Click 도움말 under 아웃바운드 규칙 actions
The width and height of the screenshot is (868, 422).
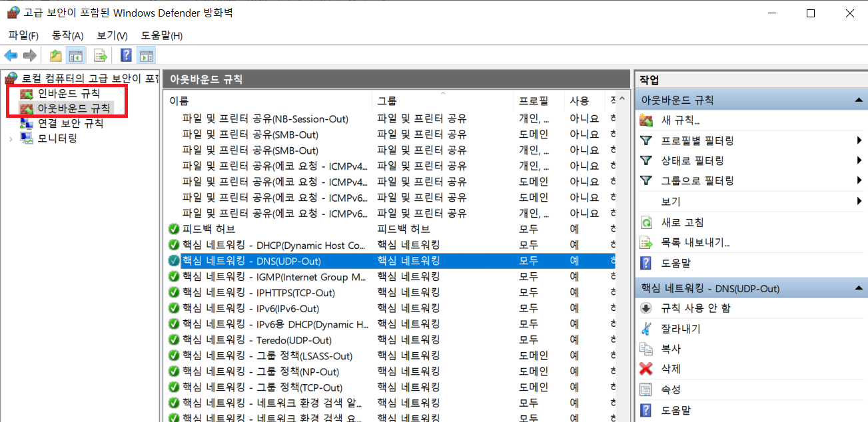pyautogui.click(x=676, y=263)
